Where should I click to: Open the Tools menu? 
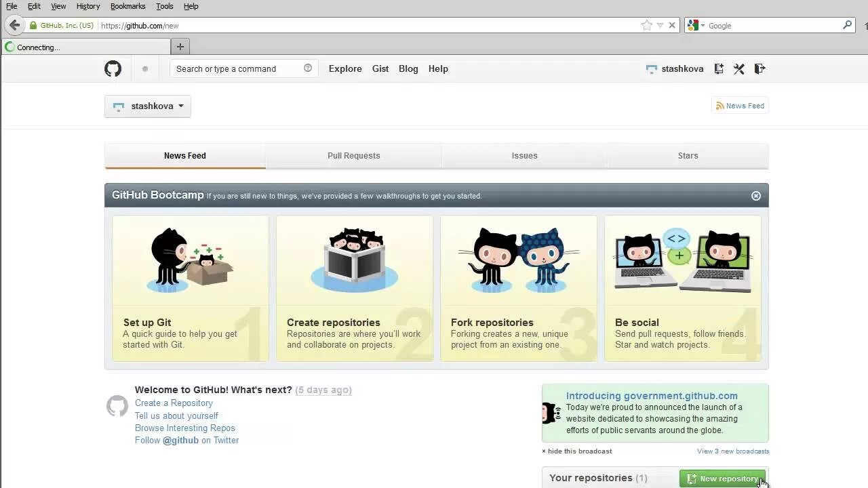(x=165, y=6)
